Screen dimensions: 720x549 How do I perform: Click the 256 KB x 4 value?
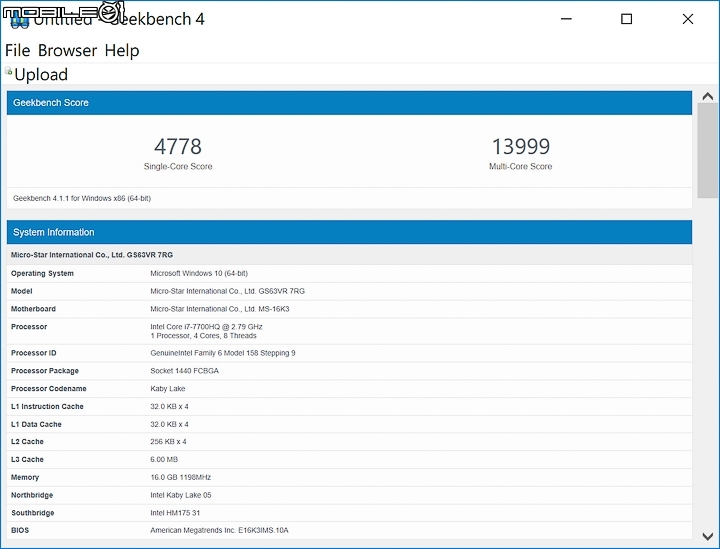tap(168, 442)
